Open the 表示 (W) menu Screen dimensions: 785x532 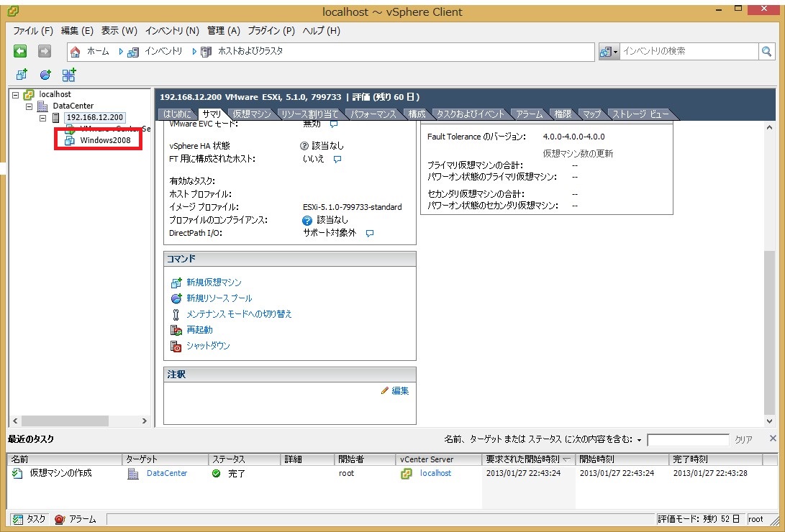tap(119, 31)
